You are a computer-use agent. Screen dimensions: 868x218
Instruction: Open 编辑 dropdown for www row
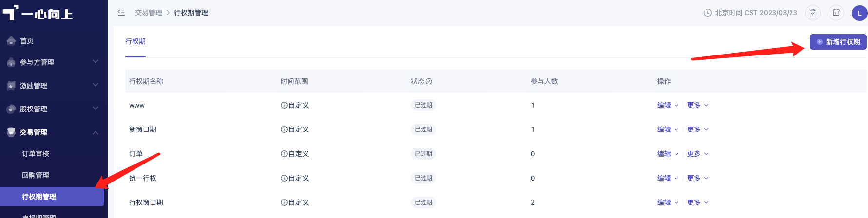(668, 105)
